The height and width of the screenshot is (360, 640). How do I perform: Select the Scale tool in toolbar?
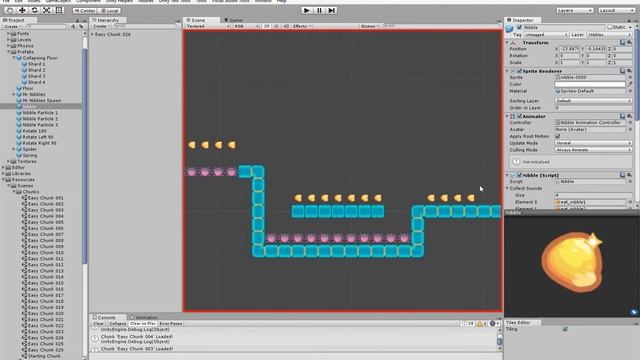(47, 10)
